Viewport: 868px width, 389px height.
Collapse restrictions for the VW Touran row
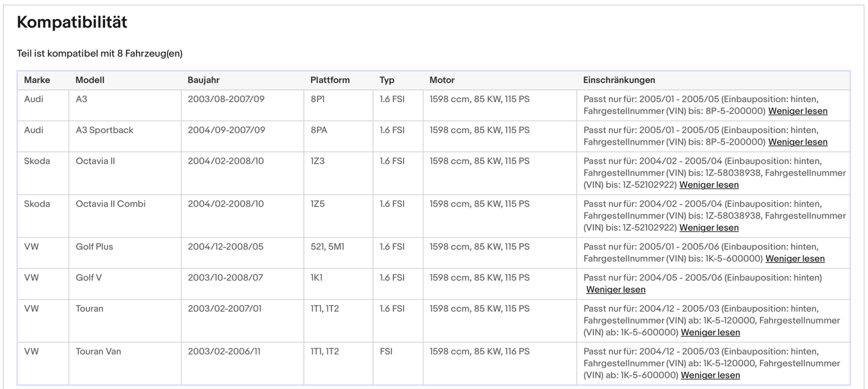(x=710, y=333)
